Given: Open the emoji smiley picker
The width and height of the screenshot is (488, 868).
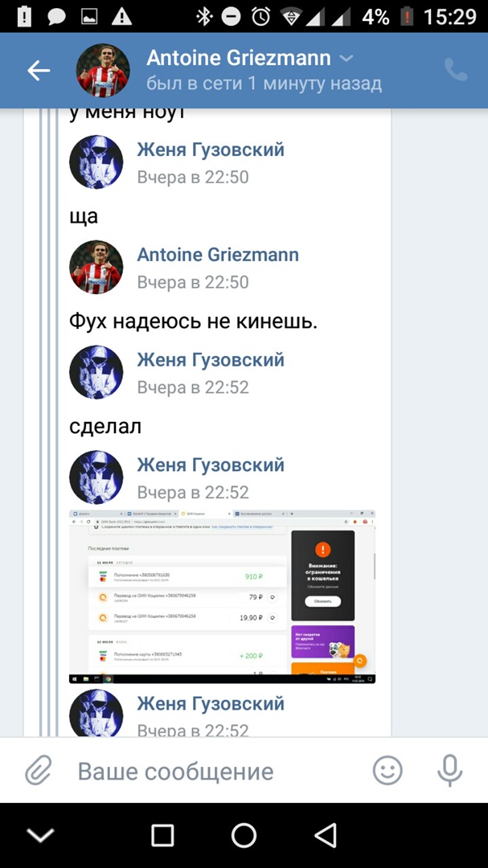Looking at the screenshot, I should (x=388, y=771).
